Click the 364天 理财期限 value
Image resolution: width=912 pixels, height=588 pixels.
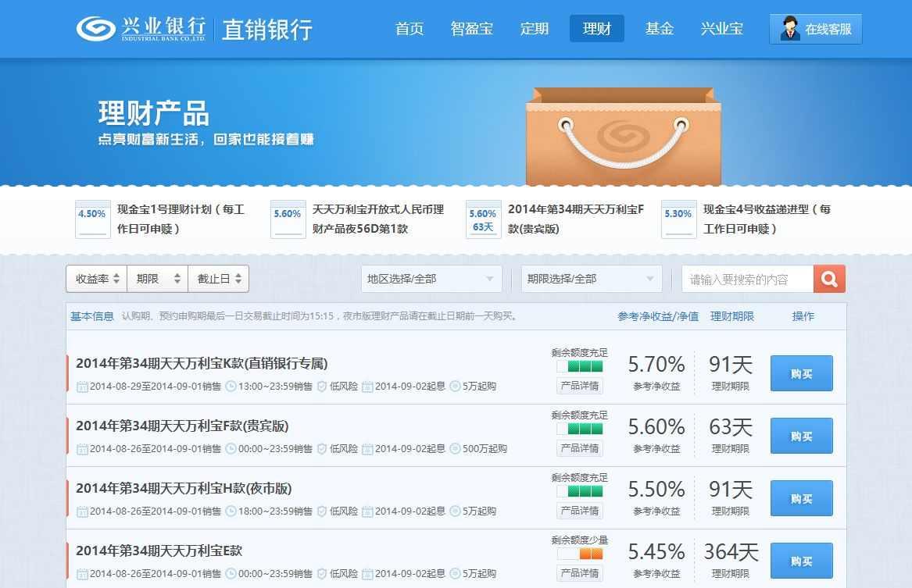[x=731, y=551]
